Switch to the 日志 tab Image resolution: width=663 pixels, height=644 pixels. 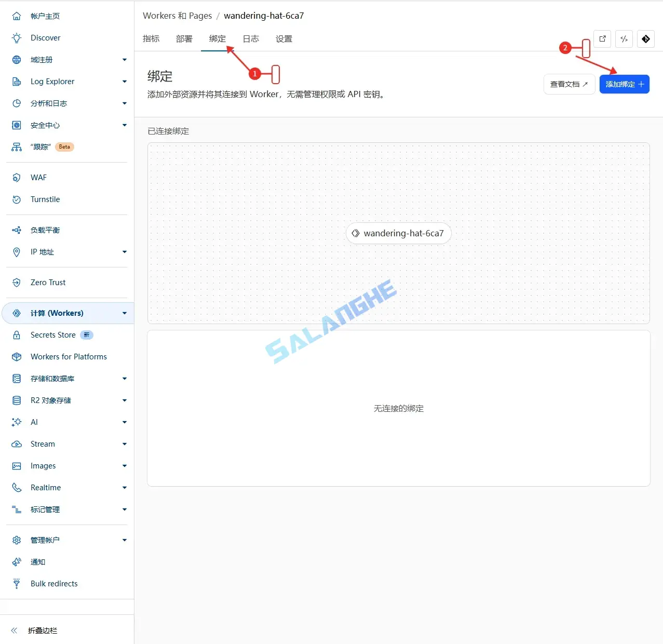[251, 38]
